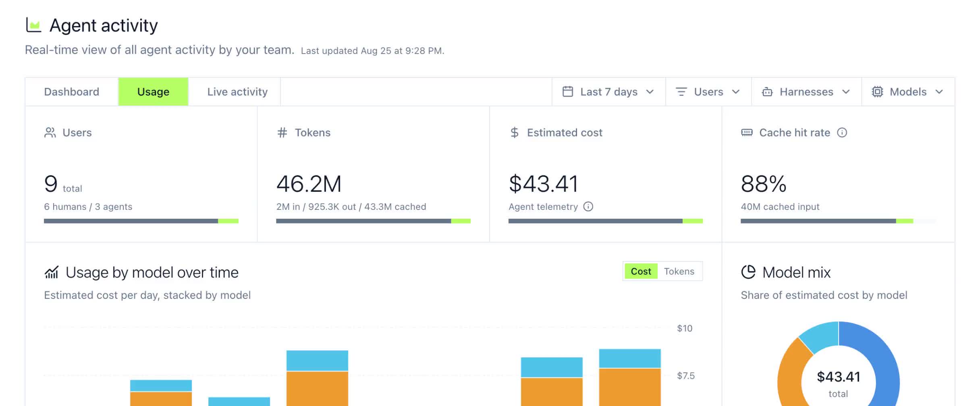The image size is (980, 406).
Task: Click the Estimated cost progress bar
Action: (x=606, y=221)
